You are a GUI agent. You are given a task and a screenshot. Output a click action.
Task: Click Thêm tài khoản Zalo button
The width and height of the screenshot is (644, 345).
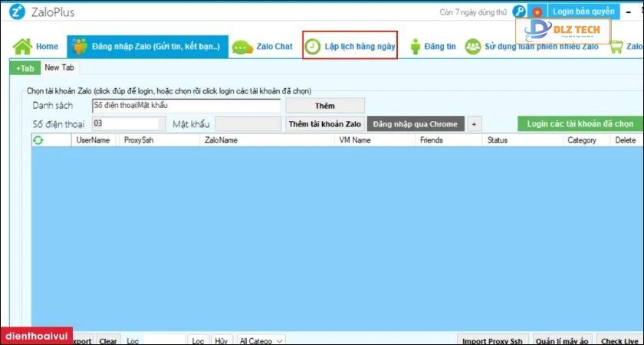(x=325, y=124)
